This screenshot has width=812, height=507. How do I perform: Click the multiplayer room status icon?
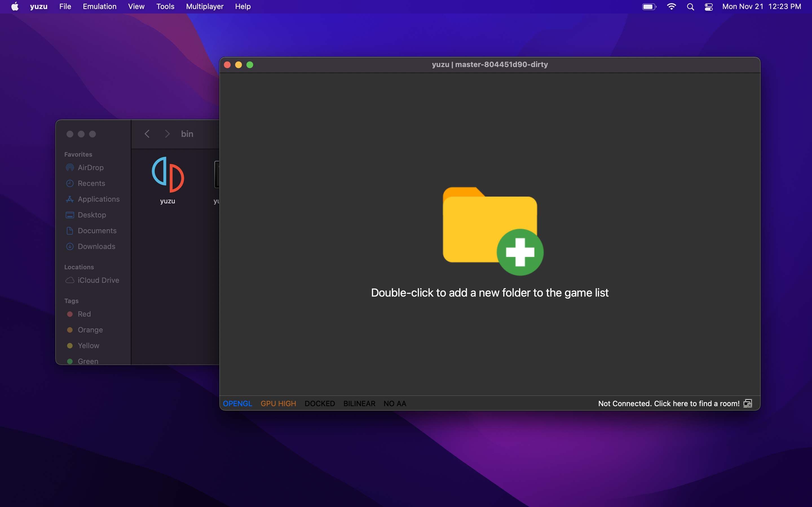coord(748,403)
